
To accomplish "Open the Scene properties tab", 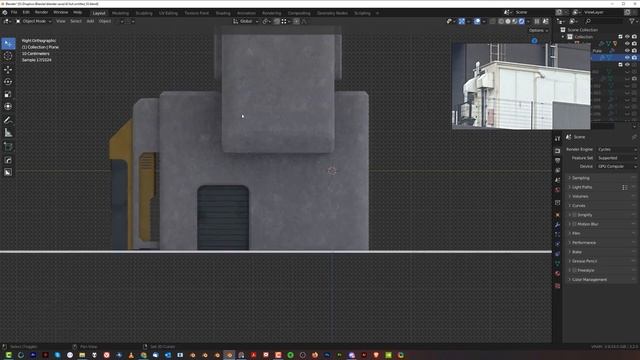I will click(x=558, y=180).
